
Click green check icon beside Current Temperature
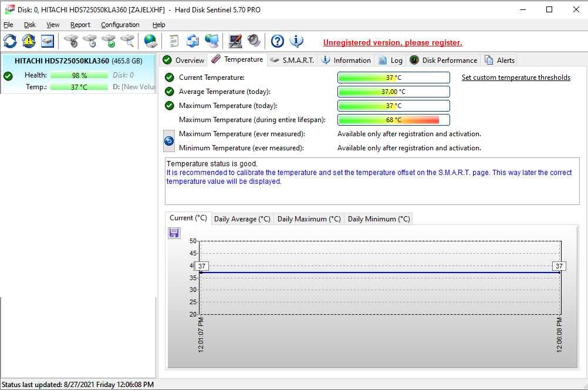(x=170, y=78)
